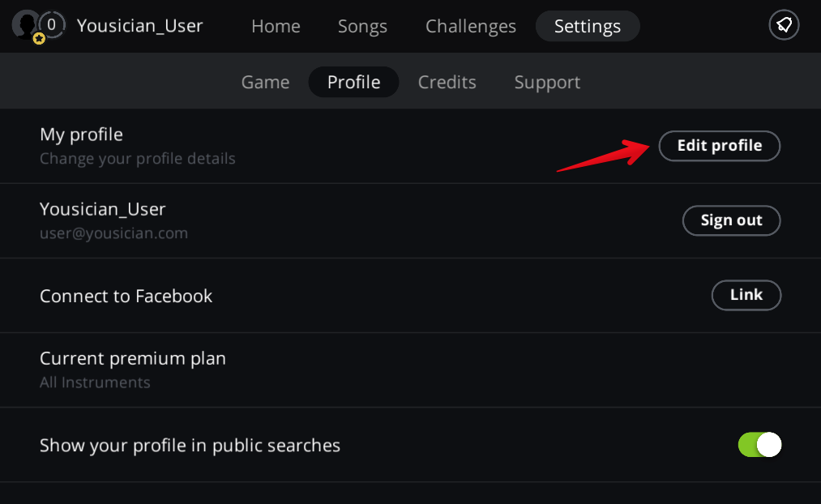Click the level 0 progress ring
The image size is (821, 504).
(x=52, y=25)
